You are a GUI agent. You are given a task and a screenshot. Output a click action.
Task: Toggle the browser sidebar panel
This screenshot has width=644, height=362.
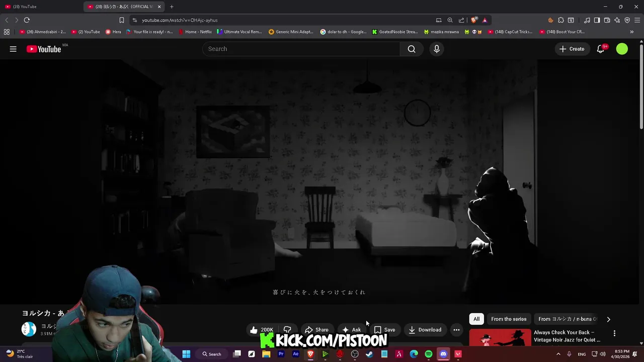(597, 20)
